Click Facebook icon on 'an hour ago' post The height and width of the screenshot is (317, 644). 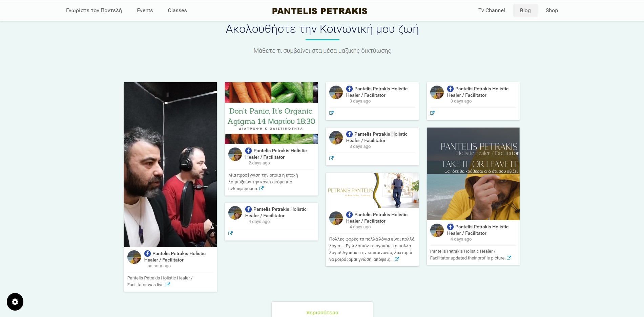148,253
